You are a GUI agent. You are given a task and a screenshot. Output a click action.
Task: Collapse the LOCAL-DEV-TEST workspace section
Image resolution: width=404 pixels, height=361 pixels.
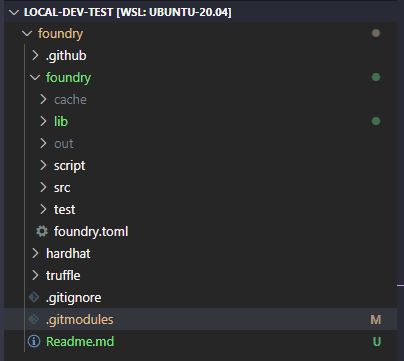pos(14,13)
